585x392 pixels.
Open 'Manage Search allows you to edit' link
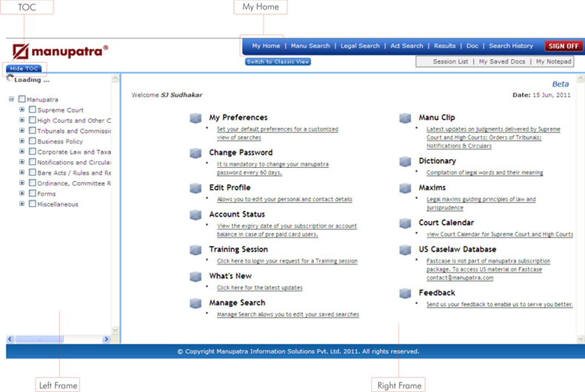(288, 314)
